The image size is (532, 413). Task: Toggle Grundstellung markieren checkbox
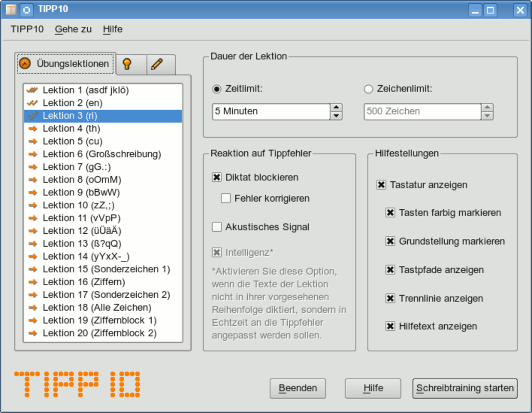click(390, 241)
